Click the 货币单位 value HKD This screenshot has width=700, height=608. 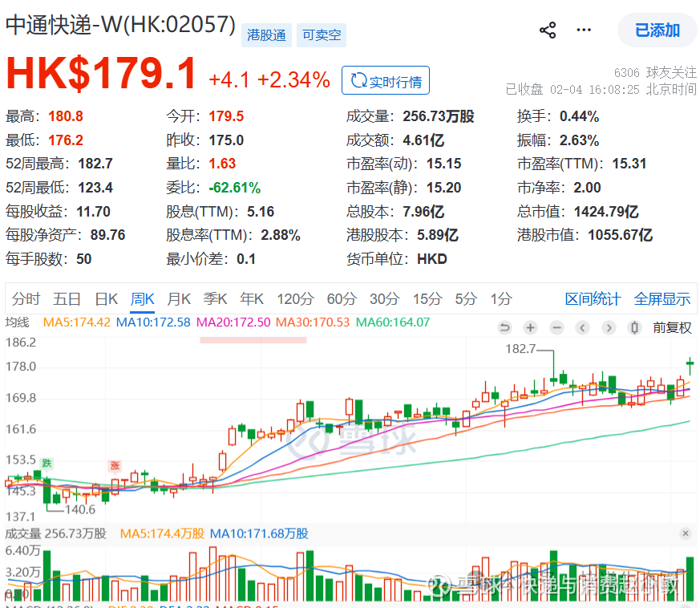coord(431,259)
